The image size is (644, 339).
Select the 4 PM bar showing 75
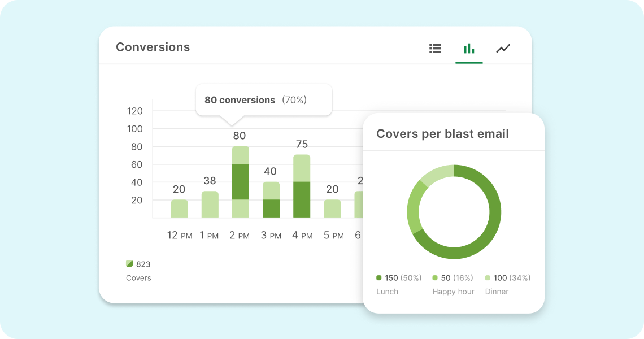[x=302, y=186]
